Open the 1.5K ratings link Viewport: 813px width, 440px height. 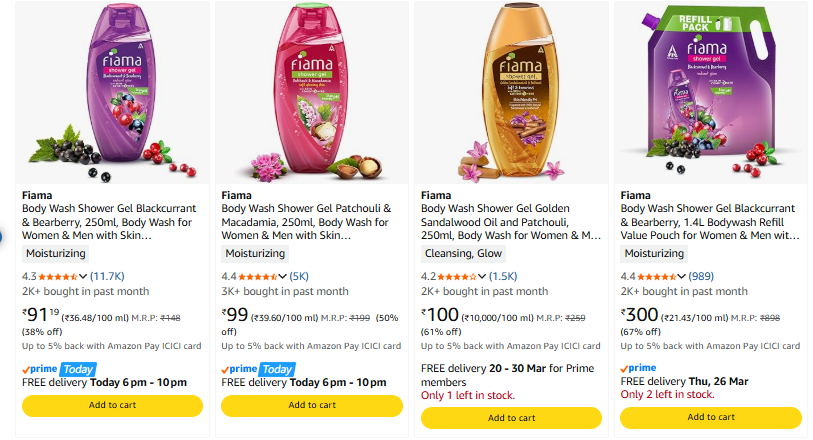coord(504,276)
